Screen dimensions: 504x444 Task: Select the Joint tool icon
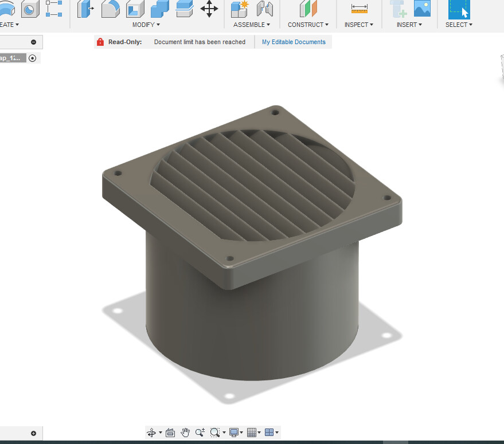pos(264,9)
